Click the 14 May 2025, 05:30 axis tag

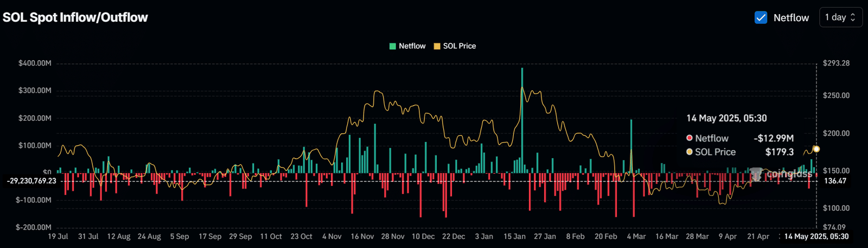tap(816, 237)
